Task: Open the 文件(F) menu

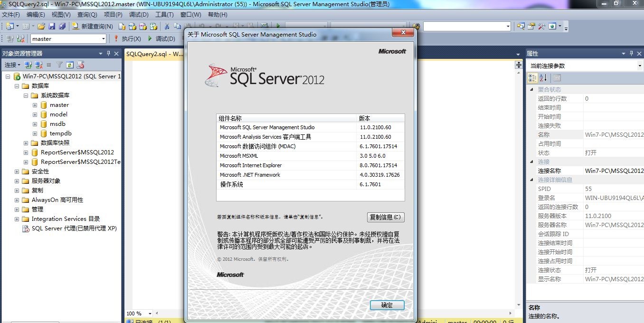Action: point(11,15)
